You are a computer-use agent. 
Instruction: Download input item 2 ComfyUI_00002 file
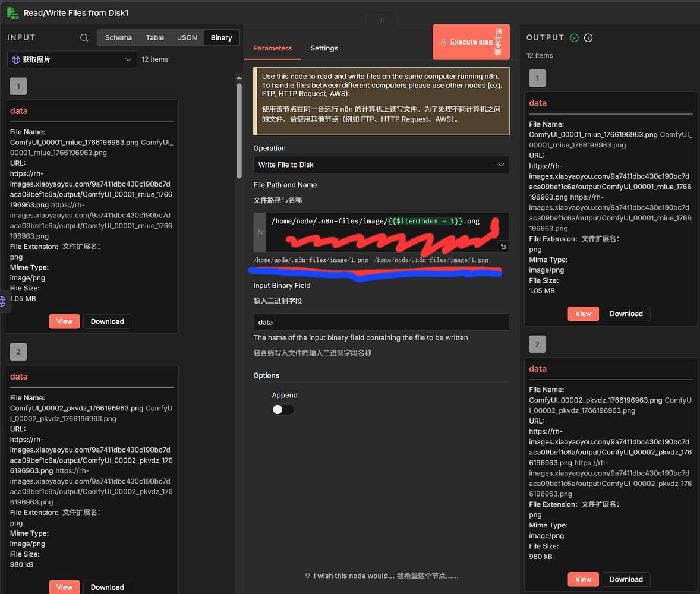tap(107, 587)
